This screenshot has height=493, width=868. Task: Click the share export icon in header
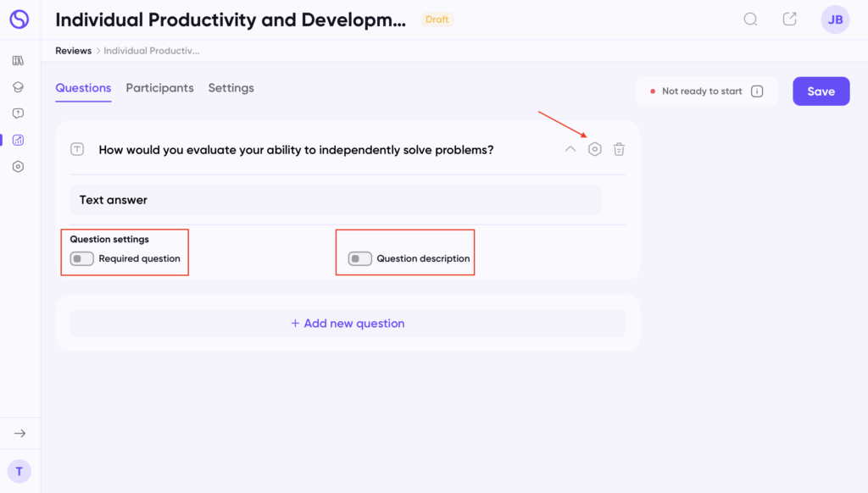(789, 19)
